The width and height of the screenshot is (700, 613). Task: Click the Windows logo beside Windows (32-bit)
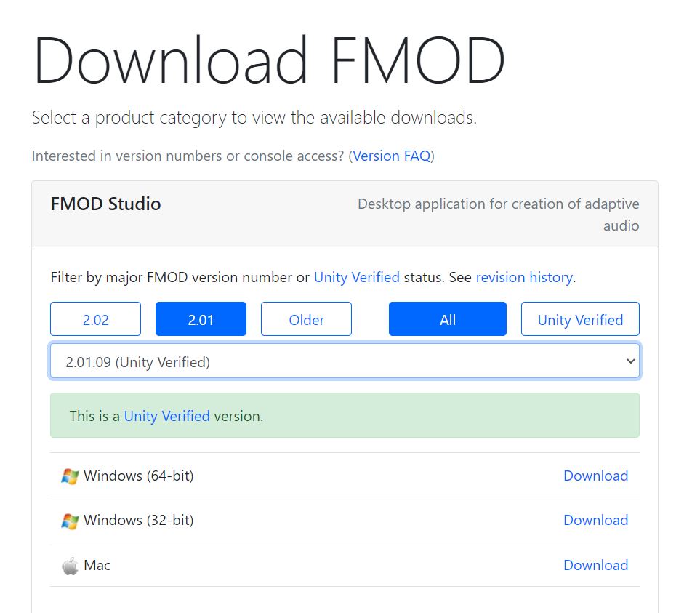[x=68, y=521]
